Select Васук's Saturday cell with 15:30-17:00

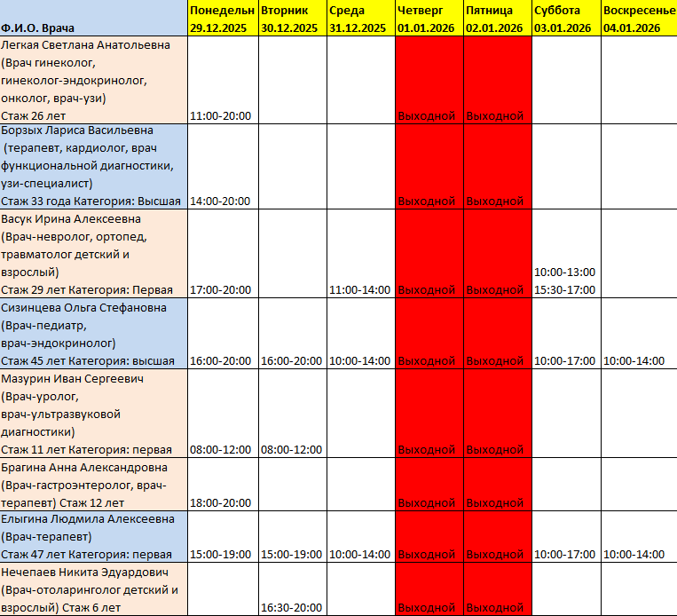pos(565,289)
